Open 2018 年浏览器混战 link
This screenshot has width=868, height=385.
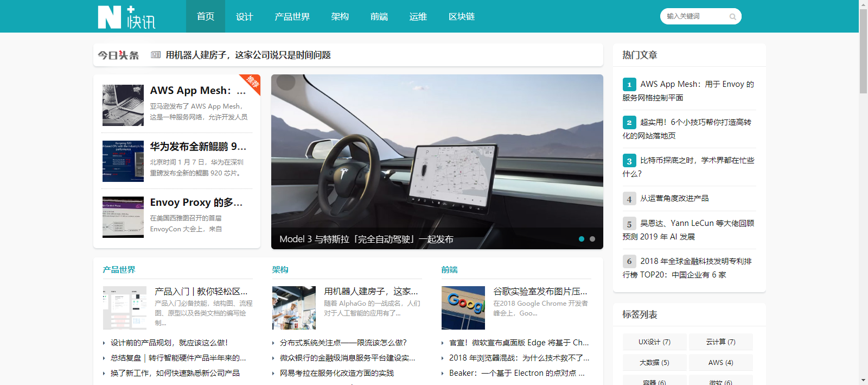coord(519,358)
